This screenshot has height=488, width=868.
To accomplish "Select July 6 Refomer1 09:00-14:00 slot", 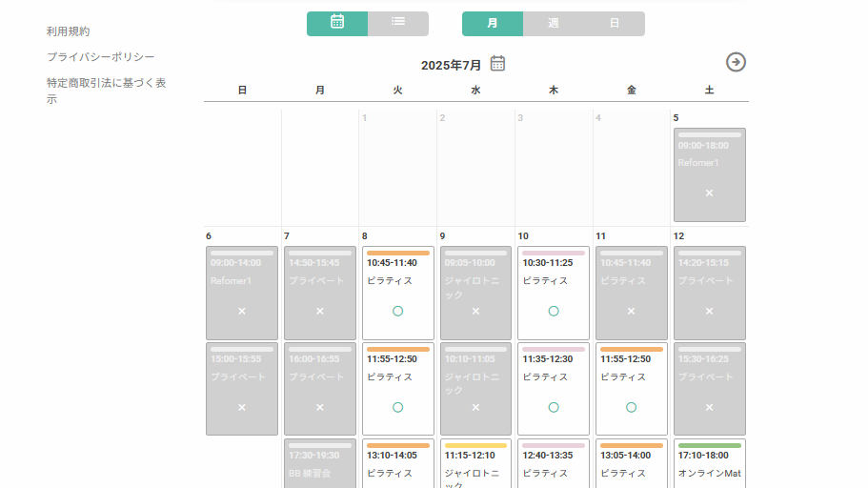I will point(242,293).
